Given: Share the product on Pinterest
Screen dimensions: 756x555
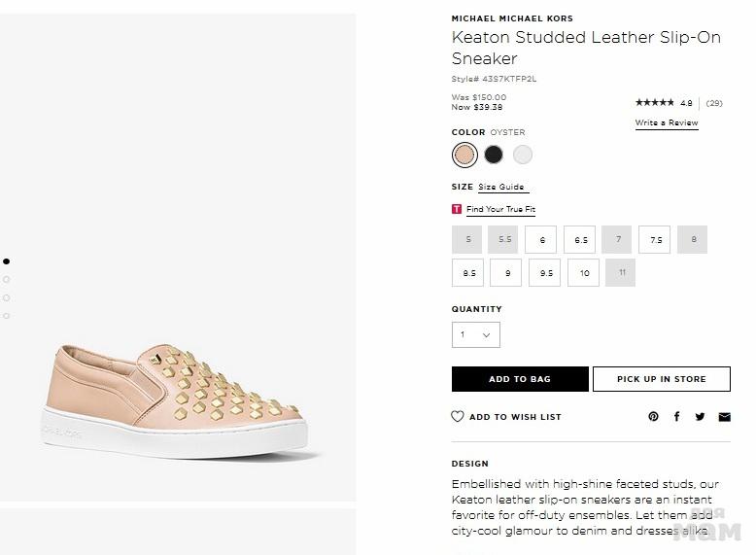Looking at the screenshot, I should 653,417.
